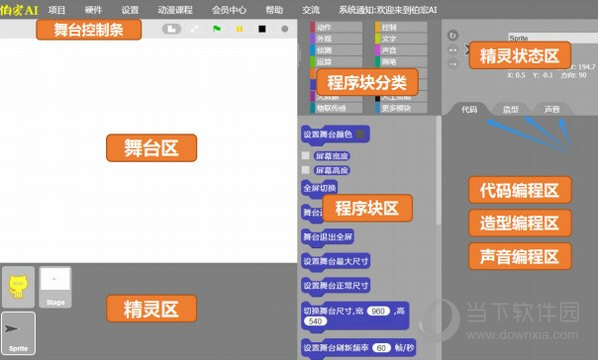
Task: Select the 动作 block category
Action: tap(336, 27)
